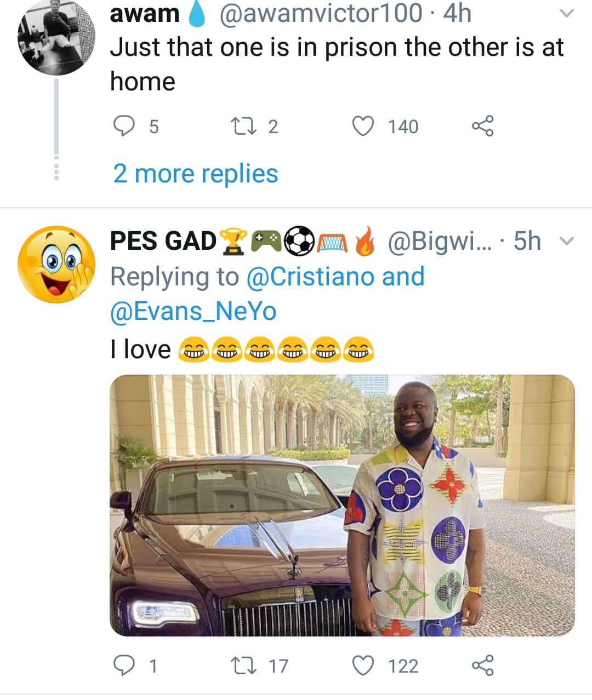Show 2 more replies
The image size is (592, 700).
(x=196, y=174)
